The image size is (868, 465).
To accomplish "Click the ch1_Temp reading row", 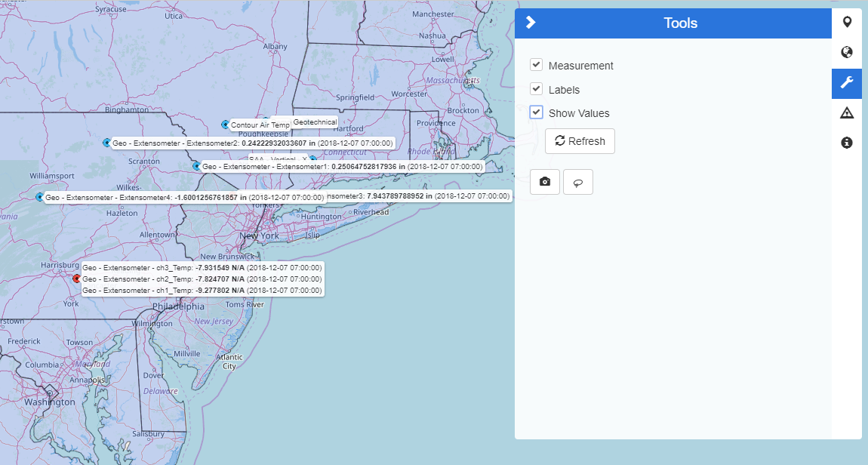I will [x=202, y=290].
